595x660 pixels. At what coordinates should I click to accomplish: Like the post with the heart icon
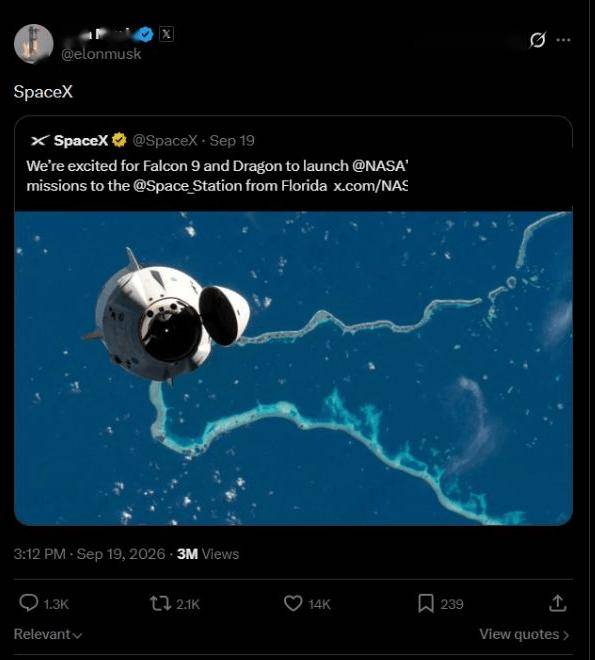(x=293, y=603)
